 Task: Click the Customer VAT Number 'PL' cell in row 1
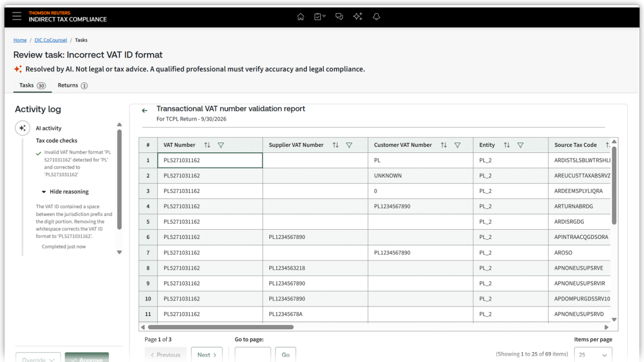(x=420, y=160)
